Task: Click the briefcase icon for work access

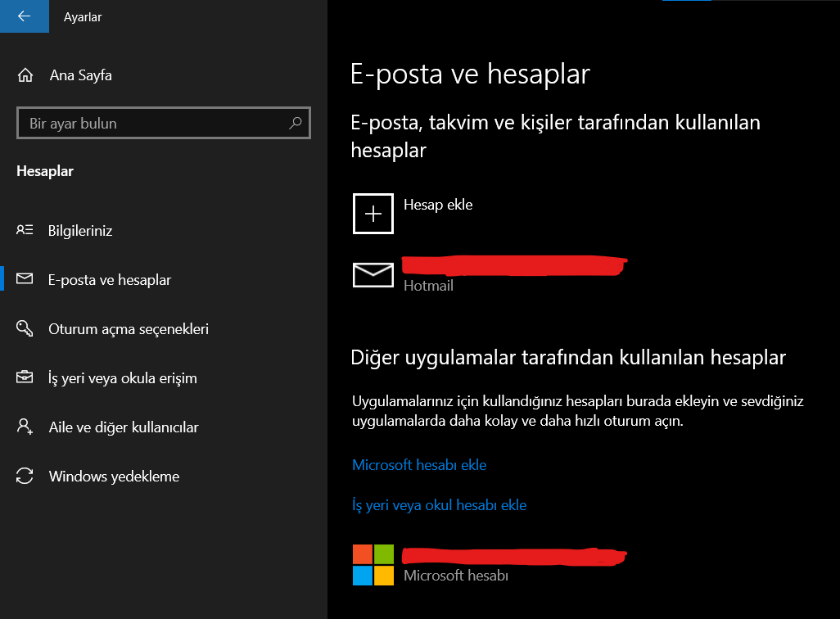Action: [x=25, y=377]
